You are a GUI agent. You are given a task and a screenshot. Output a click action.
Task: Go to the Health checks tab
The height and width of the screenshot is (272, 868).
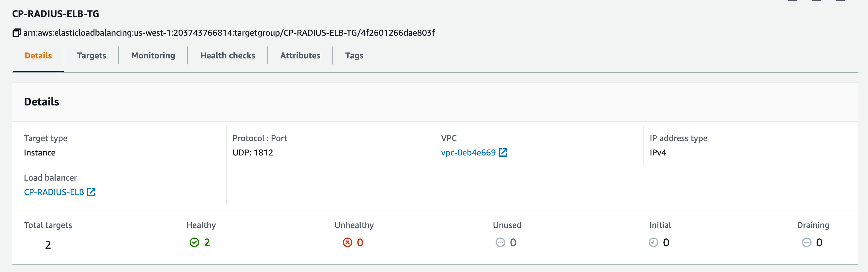tap(227, 56)
